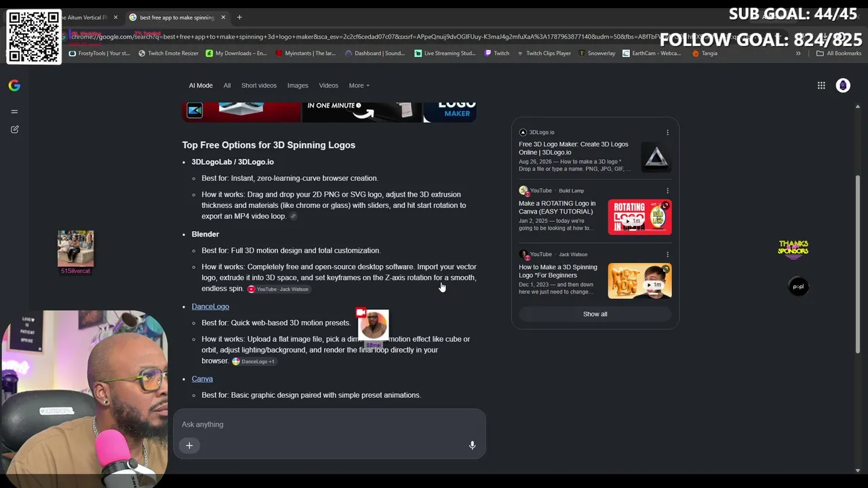Open the Google account avatar
This screenshot has height=488, width=868.
843,85
